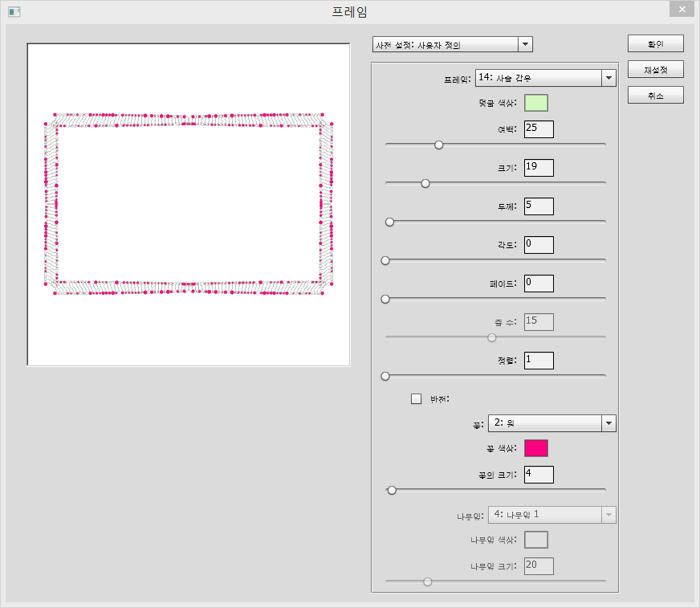Select the 페이드 input field
The width and height of the screenshot is (700, 608).
[x=539, y=283]
